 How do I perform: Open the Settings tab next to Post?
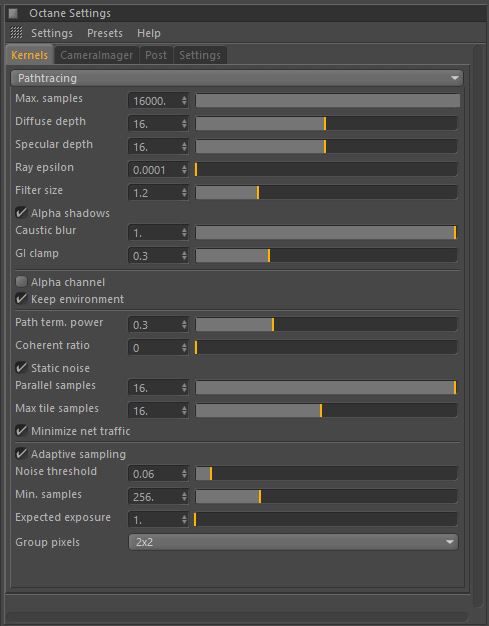(x=200, y=55)
